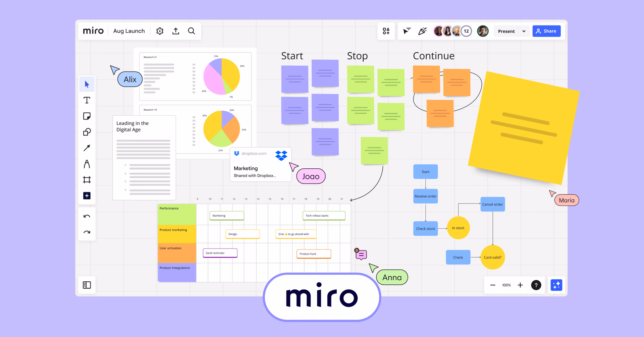The height and width of the screenshot is (337, 644).
Task: Open more tools plus button
Action: click(87, 195)
